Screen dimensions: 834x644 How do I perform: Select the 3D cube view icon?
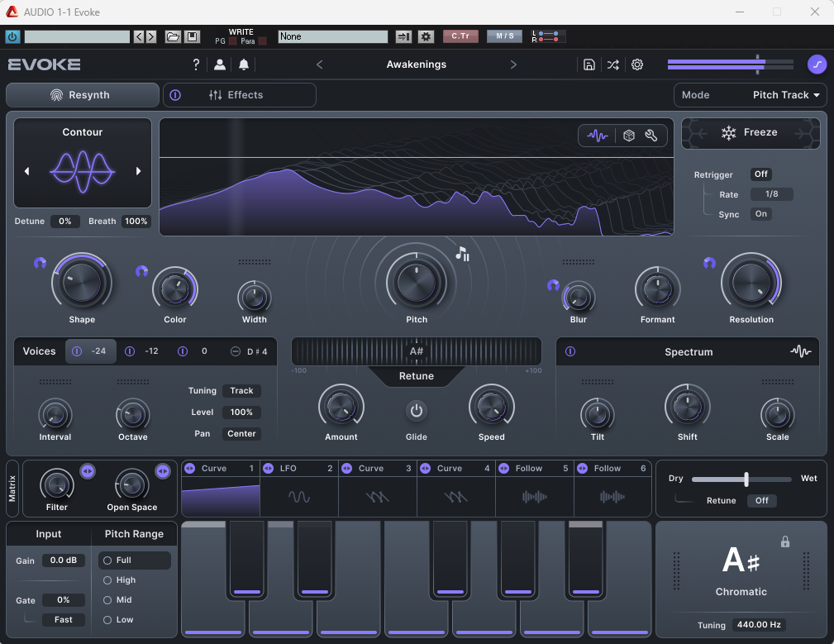coord(629,136)
